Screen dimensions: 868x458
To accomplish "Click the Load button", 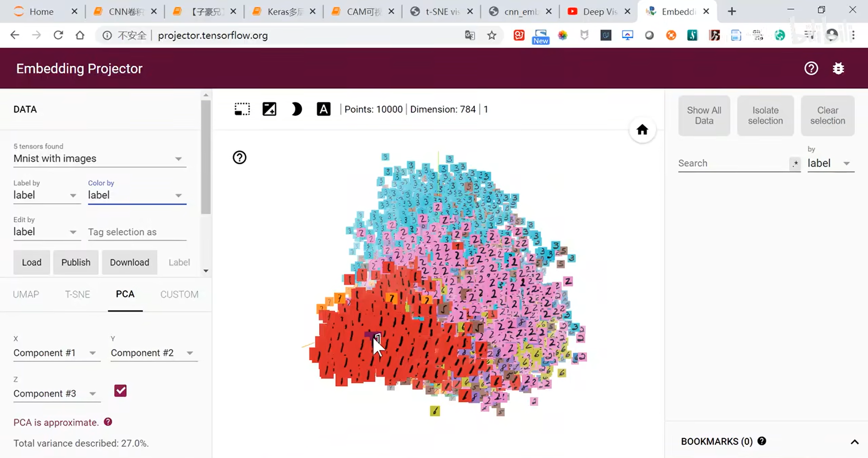I will (32, 262).
